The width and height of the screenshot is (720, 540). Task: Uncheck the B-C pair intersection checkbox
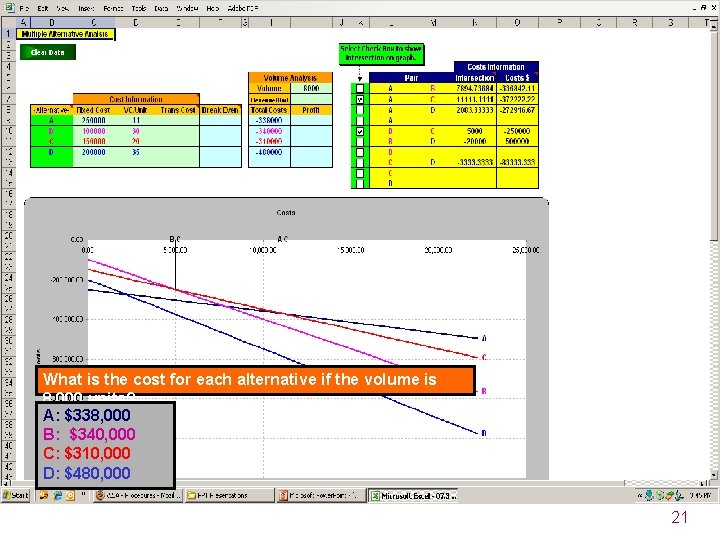click(360, 131)
